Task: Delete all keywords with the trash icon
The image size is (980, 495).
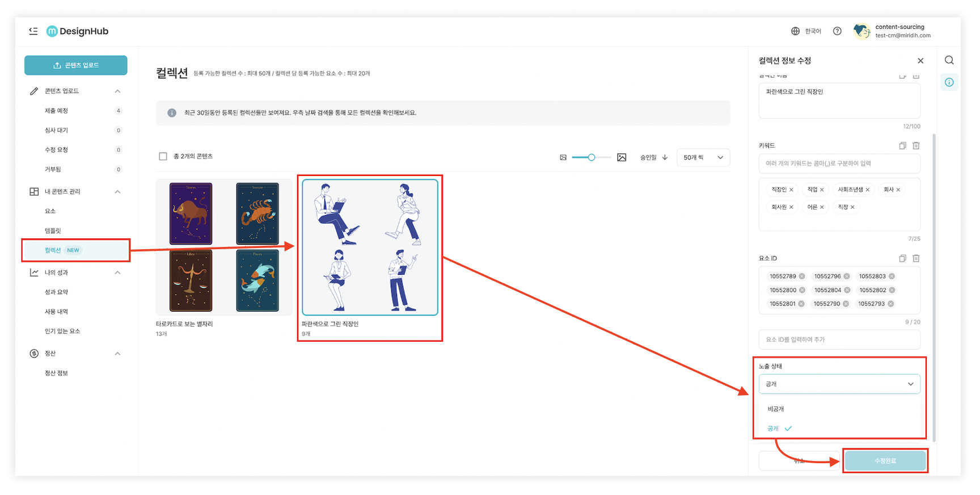Action: click(x=916, y=146)
